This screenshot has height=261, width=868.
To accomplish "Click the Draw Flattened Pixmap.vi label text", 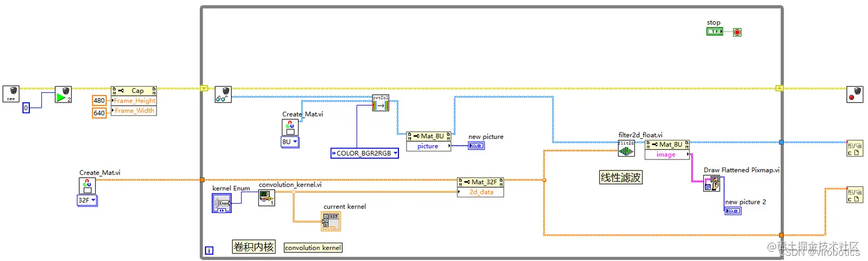I will click(742, 170).
